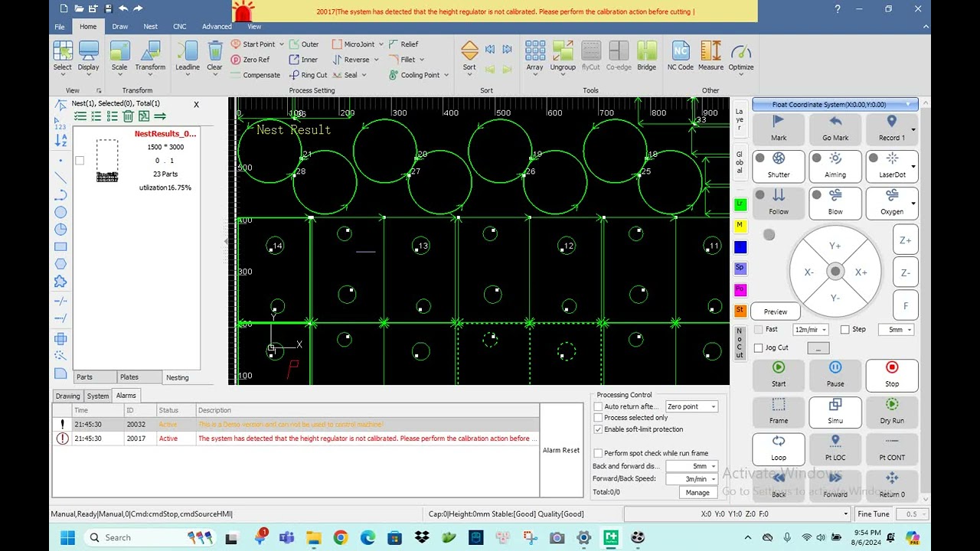Click the Mark button in control panel
Viewport: 980px width, 551px height.
[x=779, y=129]
